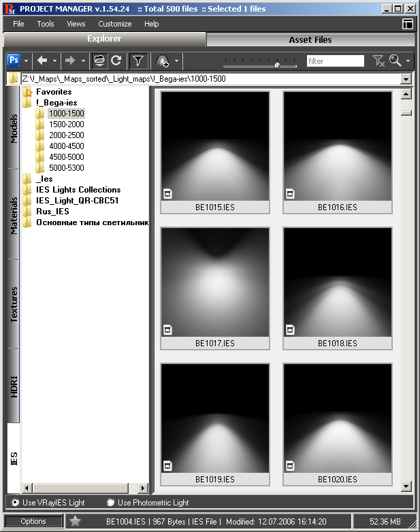420x532 pixels.
Task: Click the clear filter icon
Action: pyautogui.click(x=378, y=61)
